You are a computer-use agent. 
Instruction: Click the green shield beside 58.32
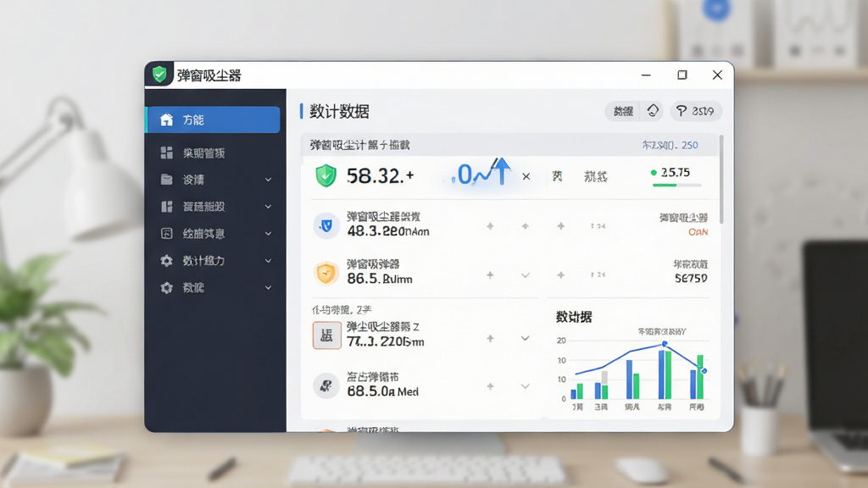click(x=326, y=176)
